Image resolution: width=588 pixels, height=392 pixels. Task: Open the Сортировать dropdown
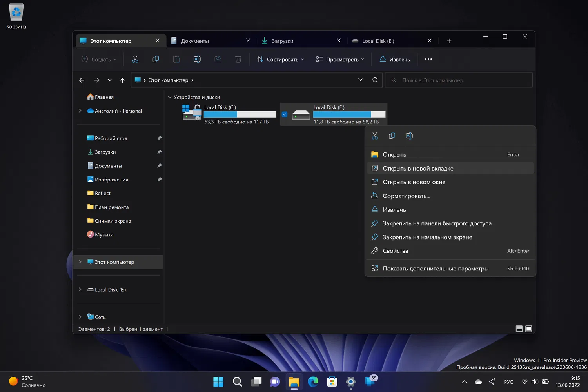pos(280,59)
